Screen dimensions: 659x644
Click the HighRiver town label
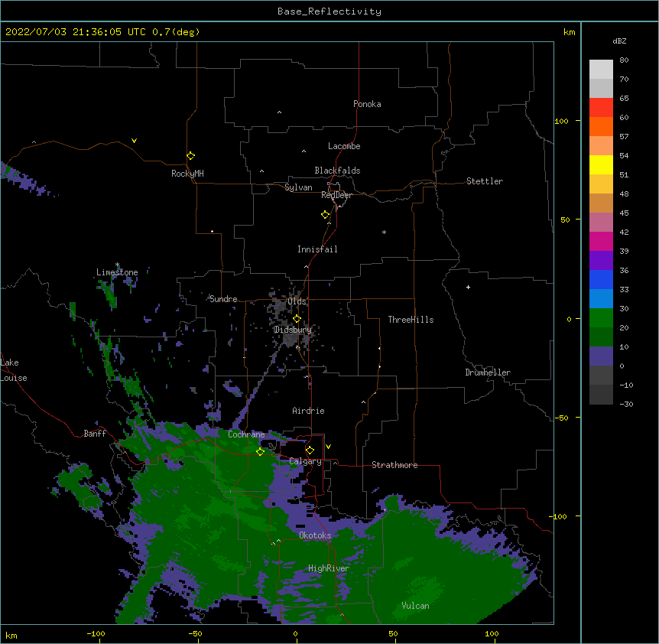tap(329, 568)
